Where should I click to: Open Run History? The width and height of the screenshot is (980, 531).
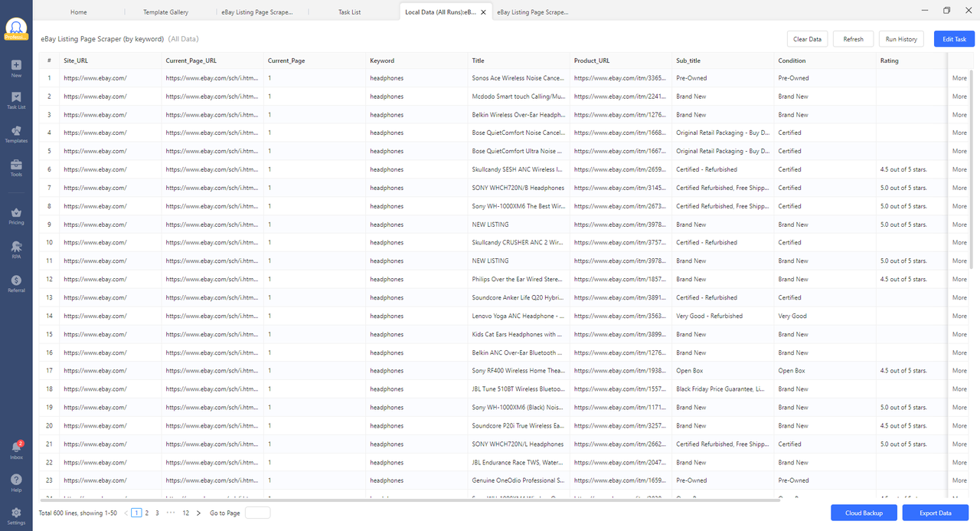coord(900,38)
